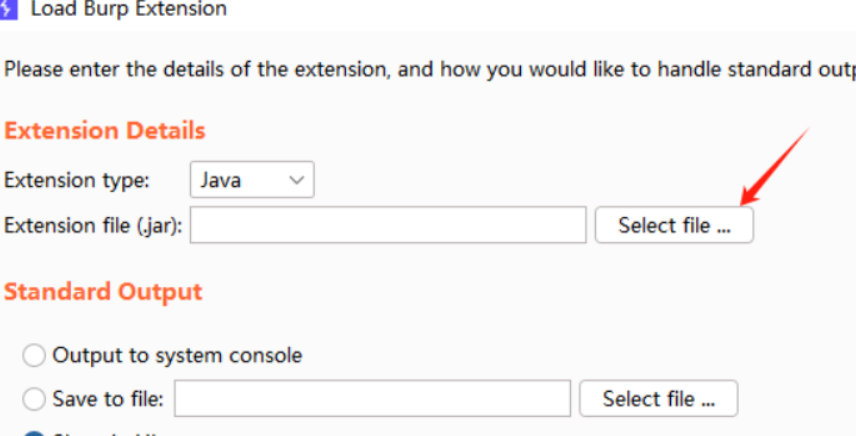Click the Standard Output section heading
Image resolution: width=856 pixels, height=436 pixels.
103,292
